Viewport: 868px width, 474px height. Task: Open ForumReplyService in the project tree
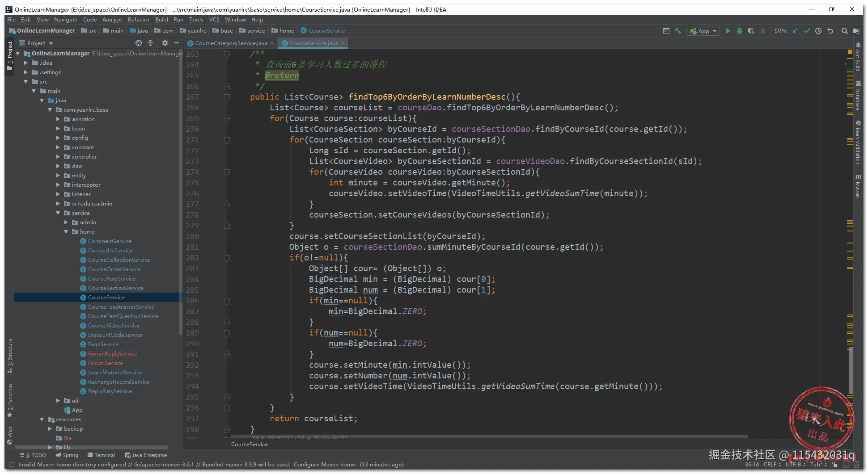tap(112, 354)
